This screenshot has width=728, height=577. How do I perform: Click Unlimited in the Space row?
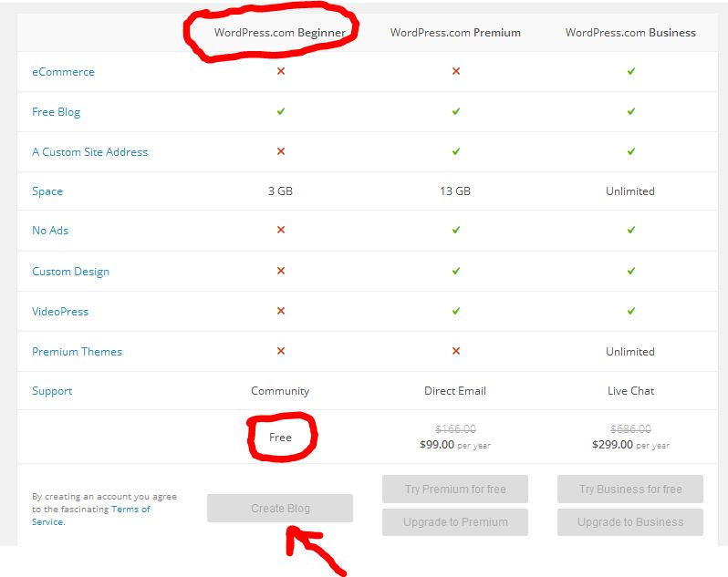tap(630, 191)
